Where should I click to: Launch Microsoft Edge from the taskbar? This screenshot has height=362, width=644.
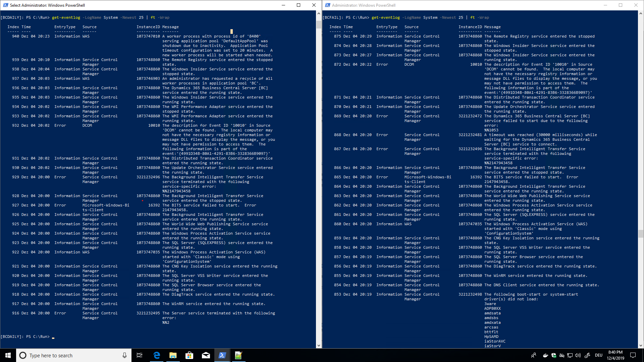[x=157, y=355]
